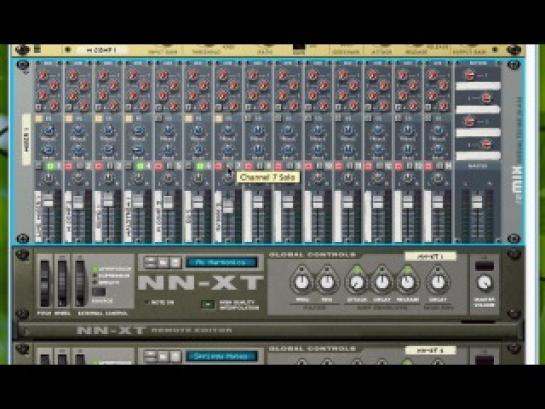545x409 pixels.
Task: Click the channel 14 pan knob
Action: (438, 179)
